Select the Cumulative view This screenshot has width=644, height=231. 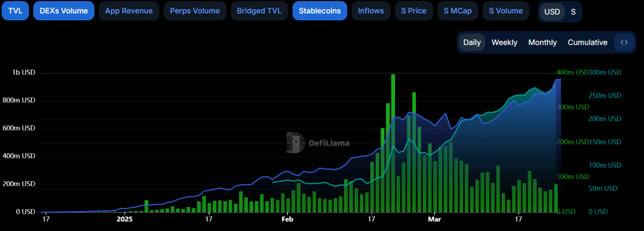click(x=587, y=42)
